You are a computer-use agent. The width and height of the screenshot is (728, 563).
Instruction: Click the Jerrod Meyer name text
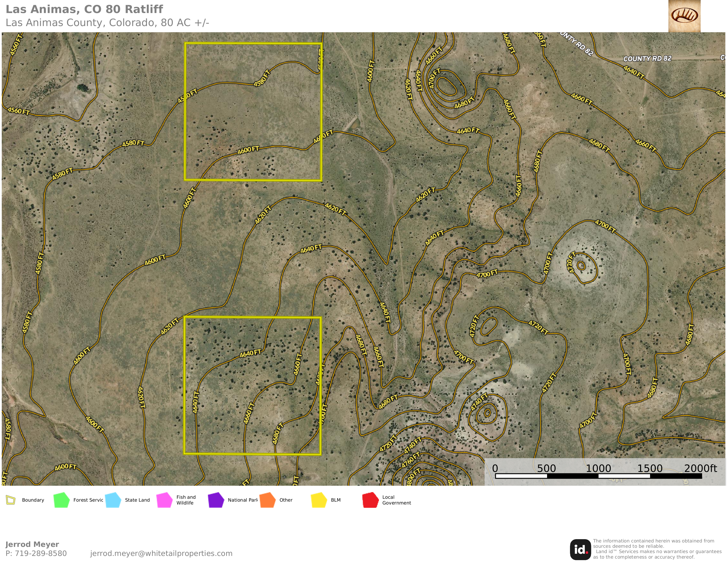click(x=32, y=544)
